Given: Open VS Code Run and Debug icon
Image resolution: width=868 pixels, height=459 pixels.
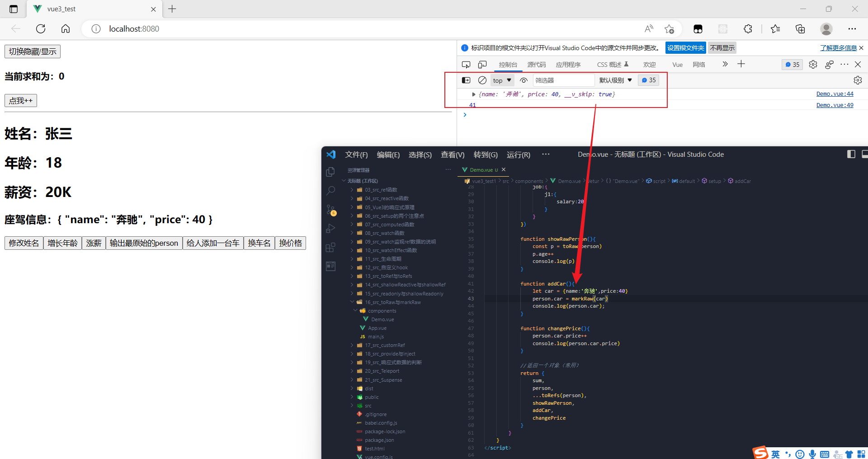Looking at the screenshot, I should point(330,229).
